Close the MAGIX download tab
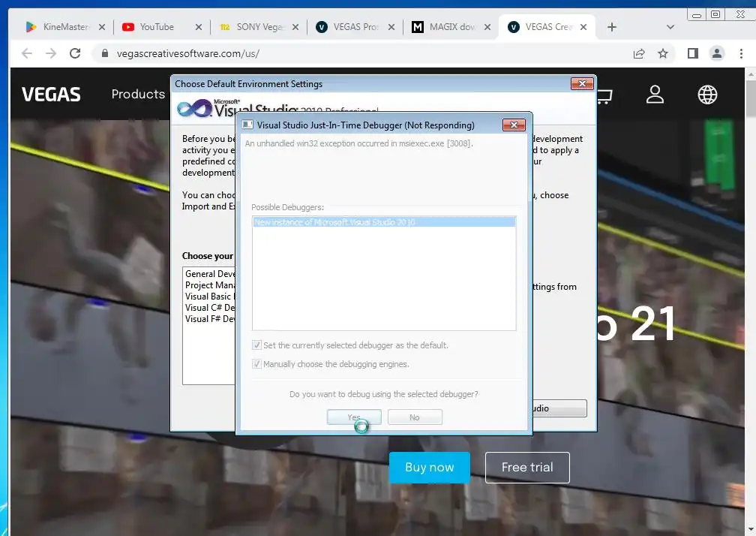 point(487,27)
